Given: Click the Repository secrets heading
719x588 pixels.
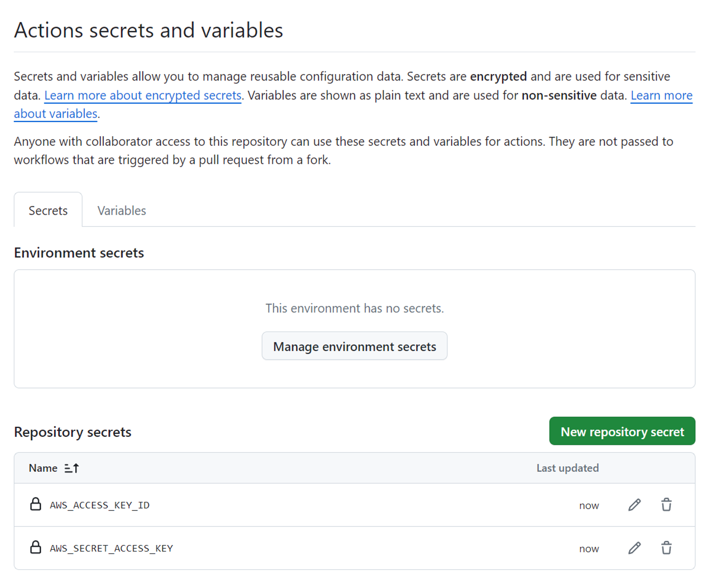Looking at the screenshot, I should coord(73,432).
